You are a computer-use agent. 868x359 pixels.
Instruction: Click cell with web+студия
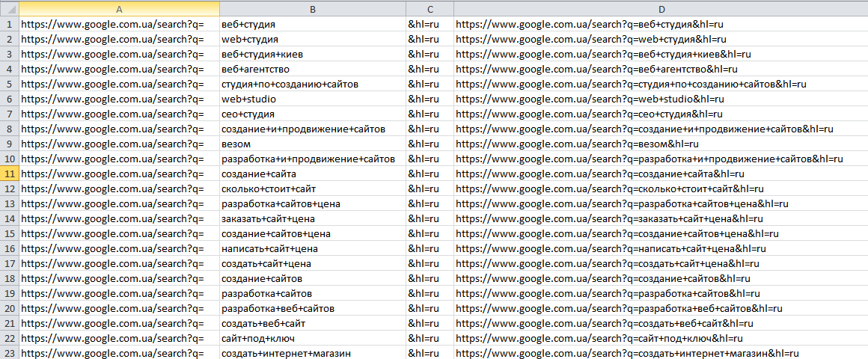[313, 40]
